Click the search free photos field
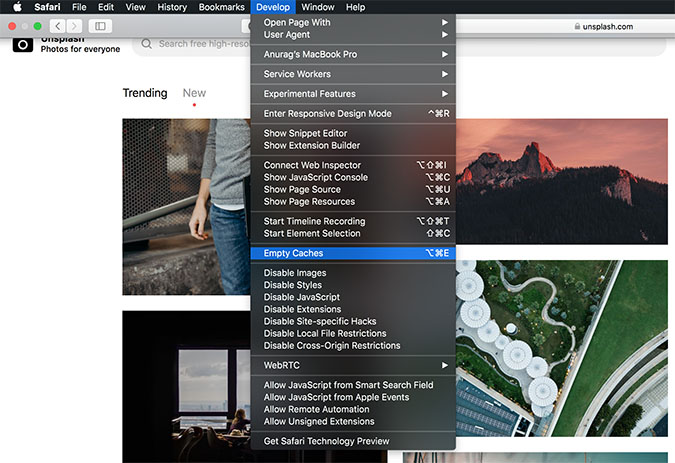675x463 pixels. click(x=200, y=44)
